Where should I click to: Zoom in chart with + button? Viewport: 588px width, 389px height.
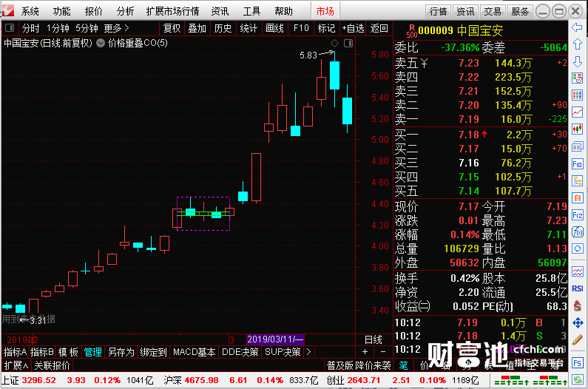click(365, 352)
